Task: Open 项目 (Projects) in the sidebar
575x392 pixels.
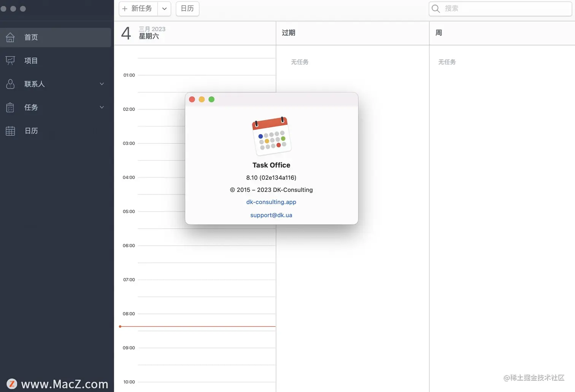Action: 56,60
